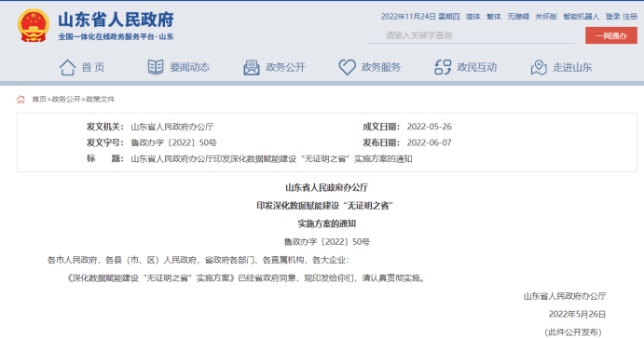Viewport: 644px width, 338px height.
Task: Click the 登录 login link
Action: coord(613,17)
